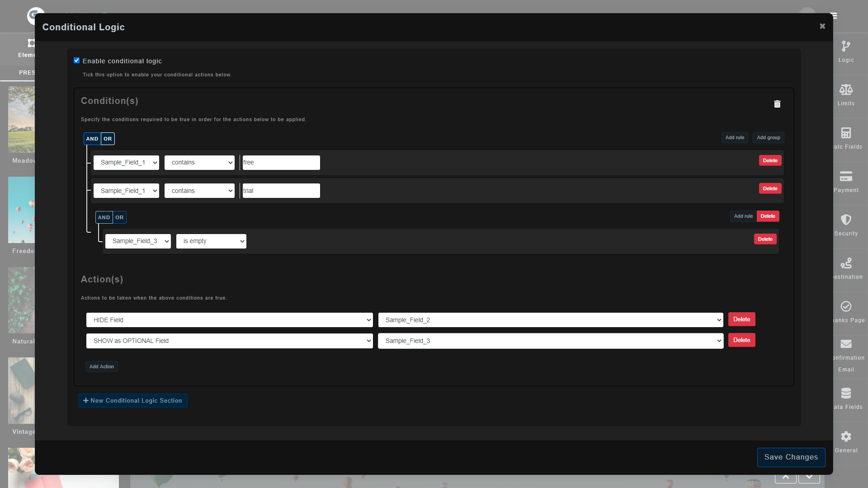
Task: Open the Limits scales icon
Action: (846, 90)
